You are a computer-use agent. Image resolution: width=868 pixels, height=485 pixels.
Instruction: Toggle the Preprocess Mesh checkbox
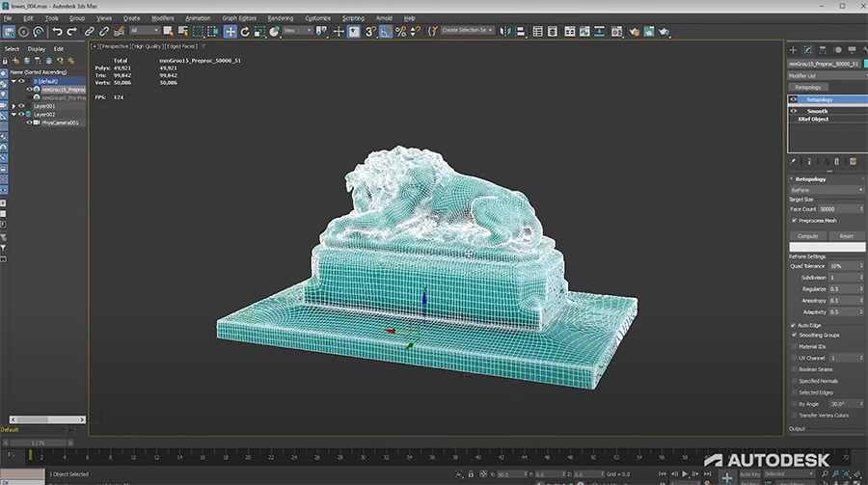(x=795, y=221)
